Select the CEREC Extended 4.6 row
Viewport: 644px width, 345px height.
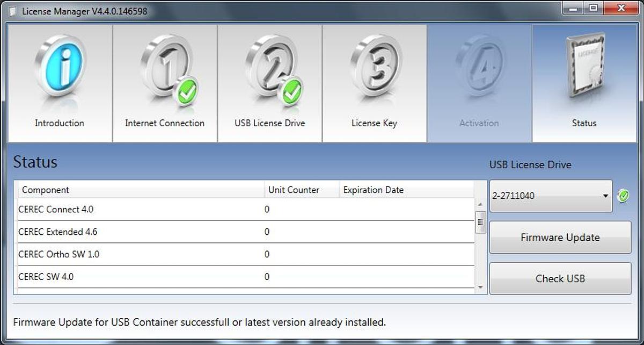[x=246, y=232]
